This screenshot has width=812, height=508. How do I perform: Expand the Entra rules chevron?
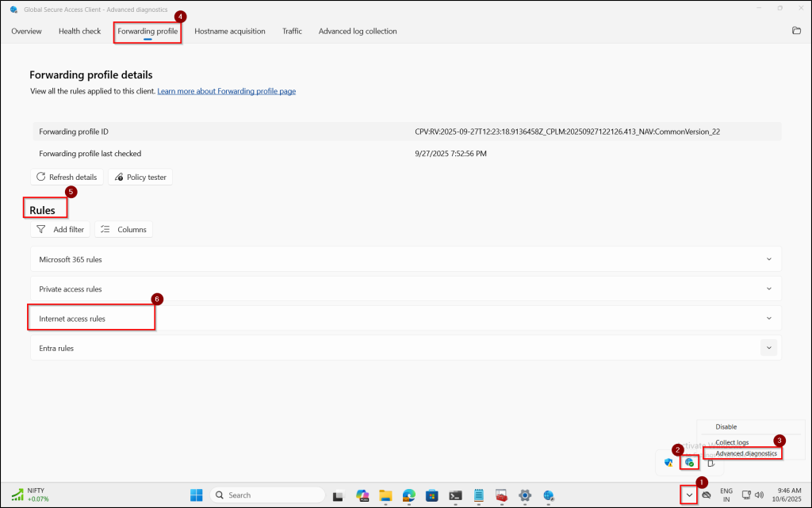[x=768, y=347]
